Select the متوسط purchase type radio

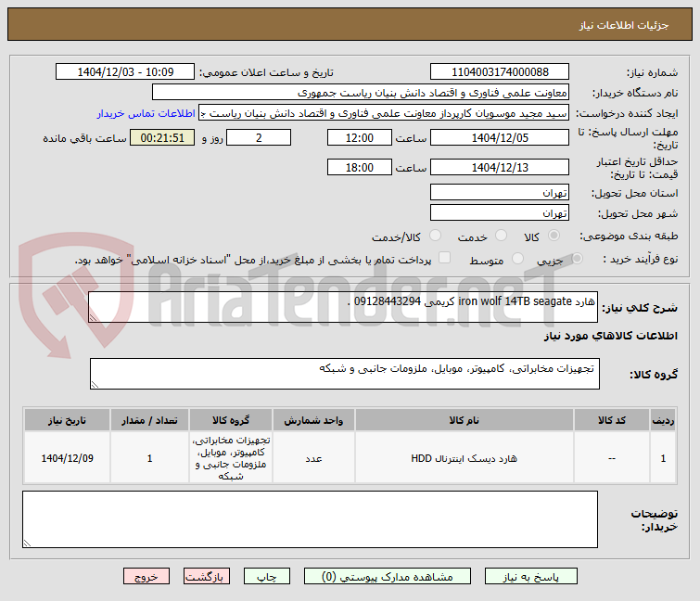tap(517, 258)
